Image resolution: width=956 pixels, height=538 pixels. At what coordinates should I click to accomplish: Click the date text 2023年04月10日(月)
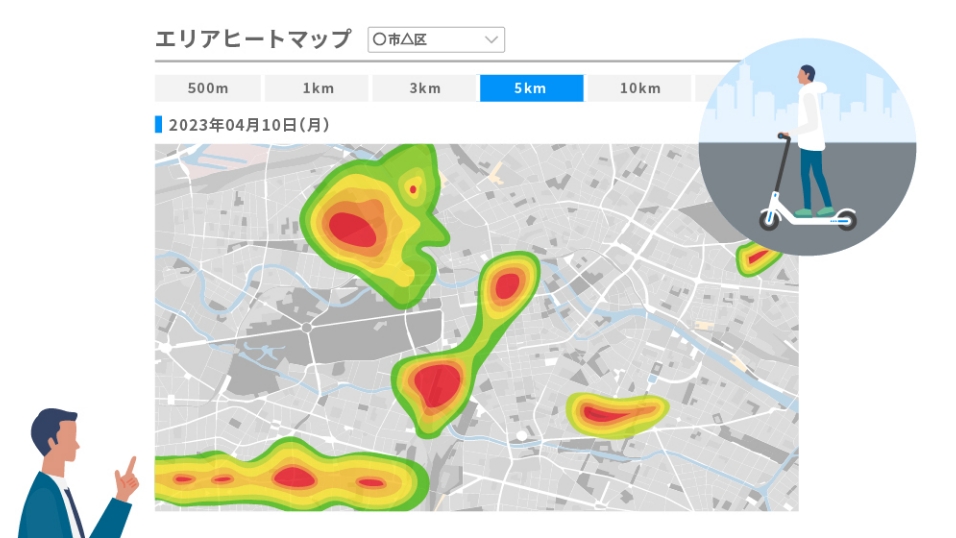click(x=249, y=125)
